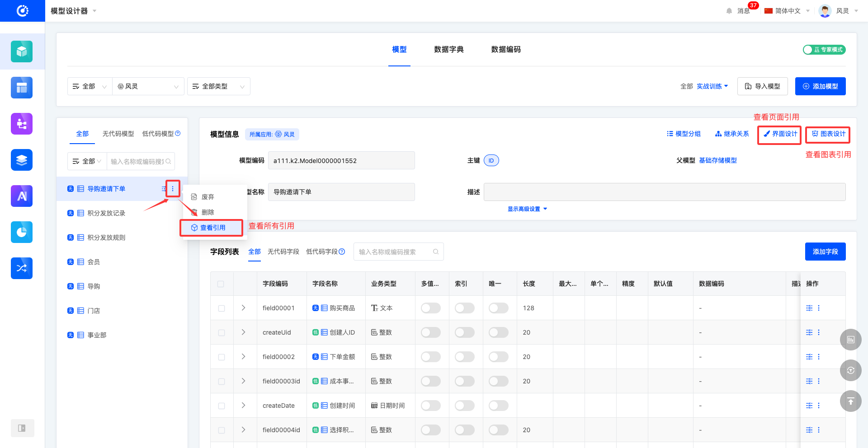This screenshot has width=868, height=448.
Task: Open 全部 dropdown in model list search
Action: click(x=87, y=161)
